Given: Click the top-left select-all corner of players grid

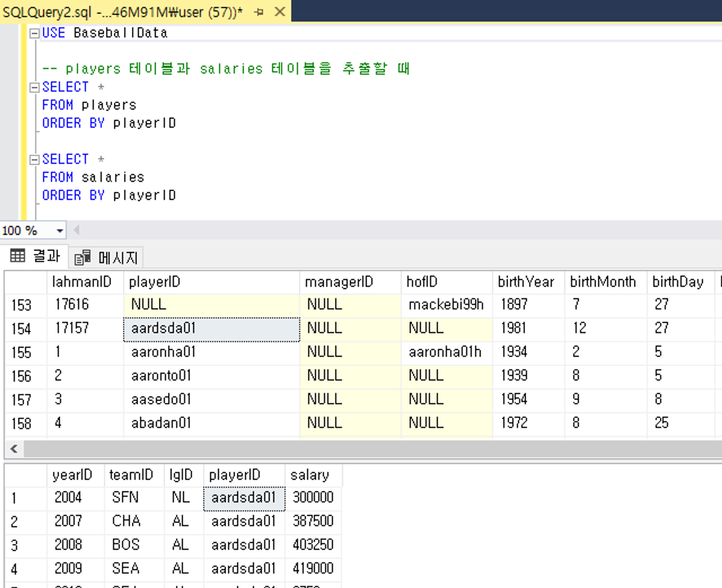Looking at the screenshot, I should [x=25, y=282].
